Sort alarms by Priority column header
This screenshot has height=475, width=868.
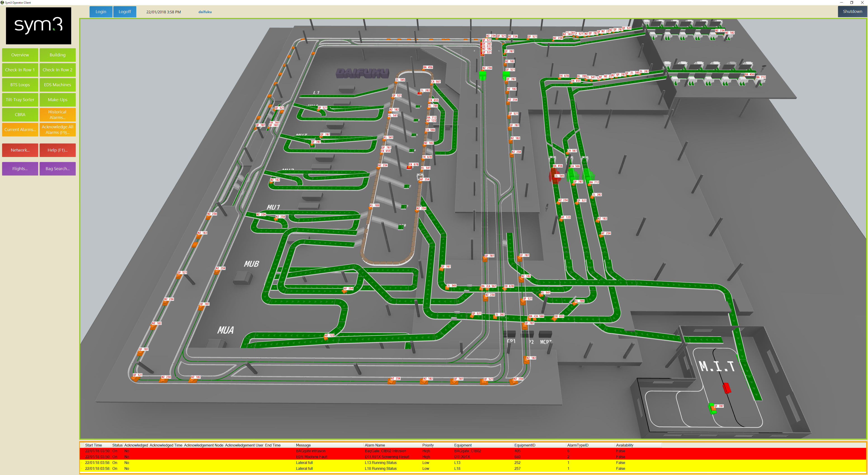click(x=428, y=445)
